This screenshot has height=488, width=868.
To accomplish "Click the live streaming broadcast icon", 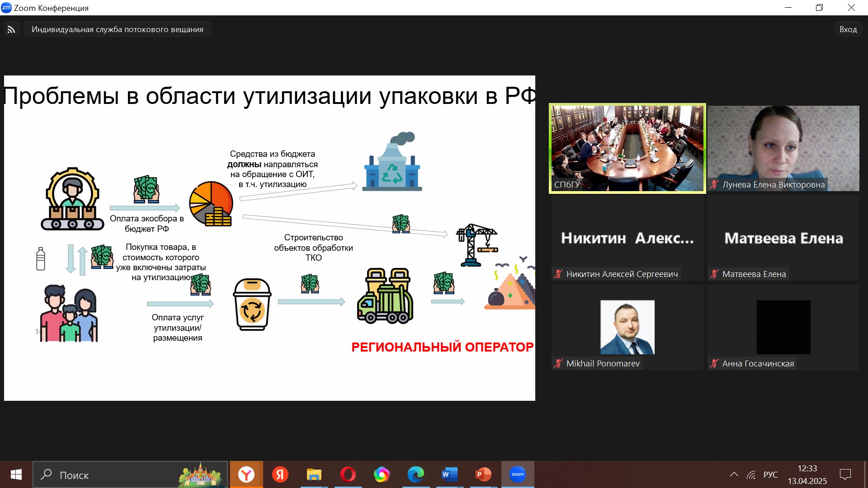I will pos(11,29).
